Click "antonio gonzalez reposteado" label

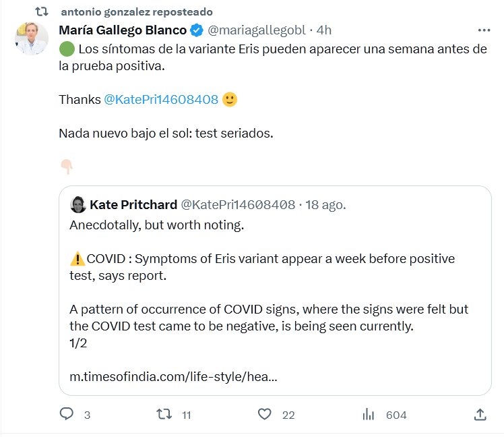136,12
